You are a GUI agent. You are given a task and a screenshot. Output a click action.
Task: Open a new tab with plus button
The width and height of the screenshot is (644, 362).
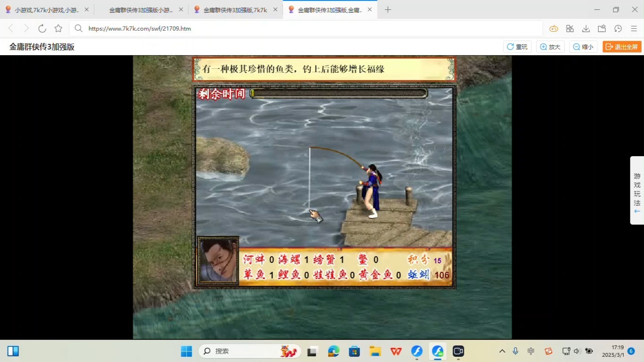[x=388, y=9]
